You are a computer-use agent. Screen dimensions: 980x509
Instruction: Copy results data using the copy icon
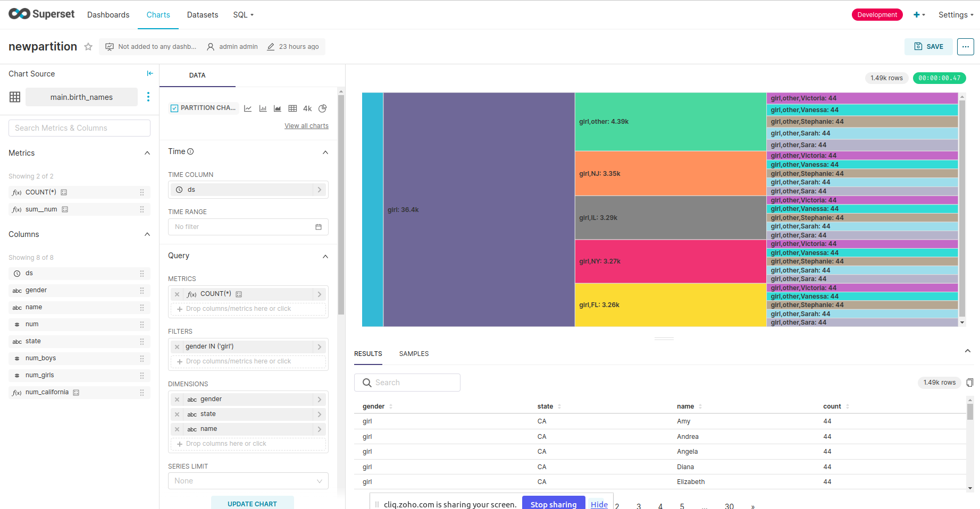970,383
